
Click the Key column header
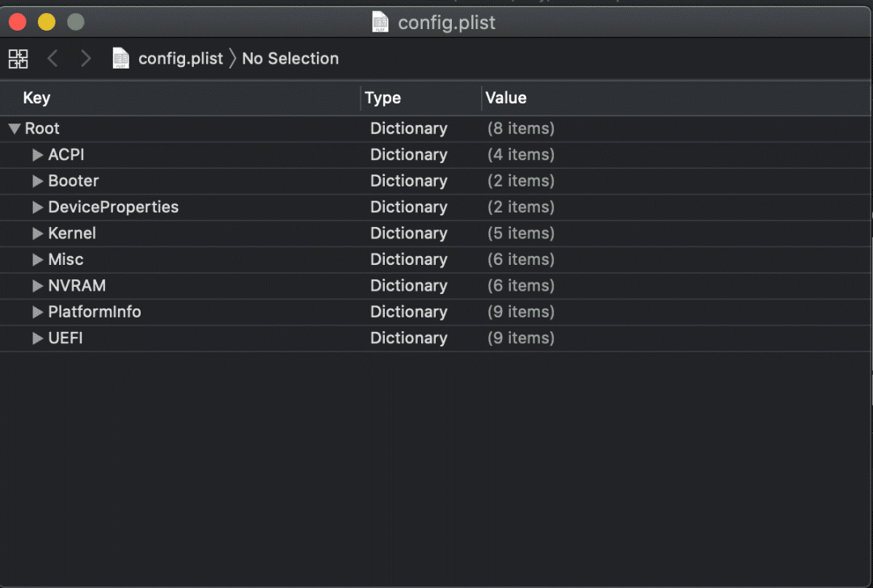(36, 98)
